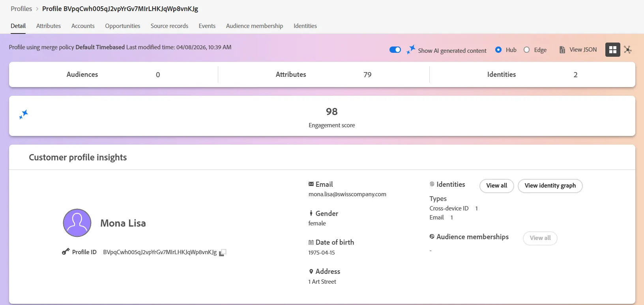
Task: Open View identity graph
Action: (x=550, y=186)
